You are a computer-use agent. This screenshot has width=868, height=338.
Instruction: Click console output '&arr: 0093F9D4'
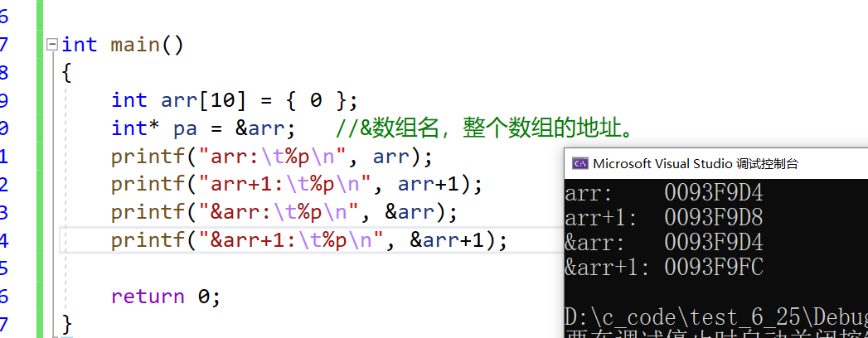[664, 243]
